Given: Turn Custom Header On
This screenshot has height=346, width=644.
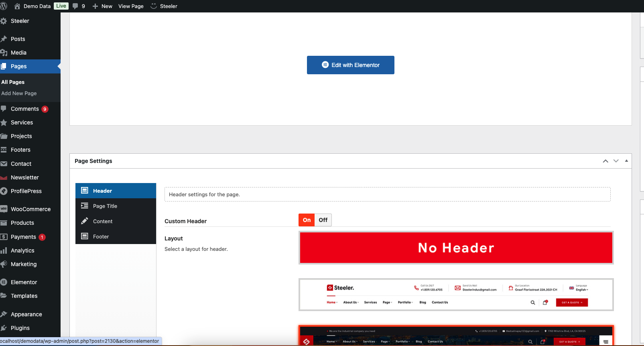Looking at the screenshot, I should tap(307, 220).
